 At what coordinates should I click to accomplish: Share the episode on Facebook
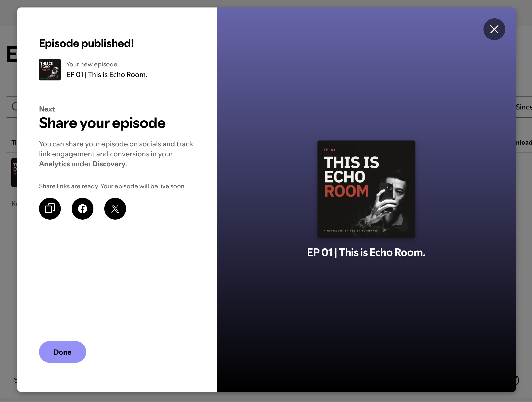[x=83, y=208]
